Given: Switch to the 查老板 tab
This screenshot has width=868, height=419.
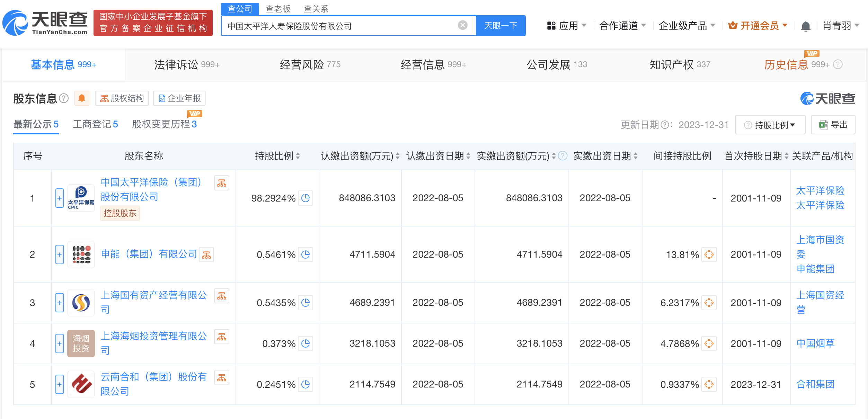Looking at the screenshot, I should click(x=277, y=9).
